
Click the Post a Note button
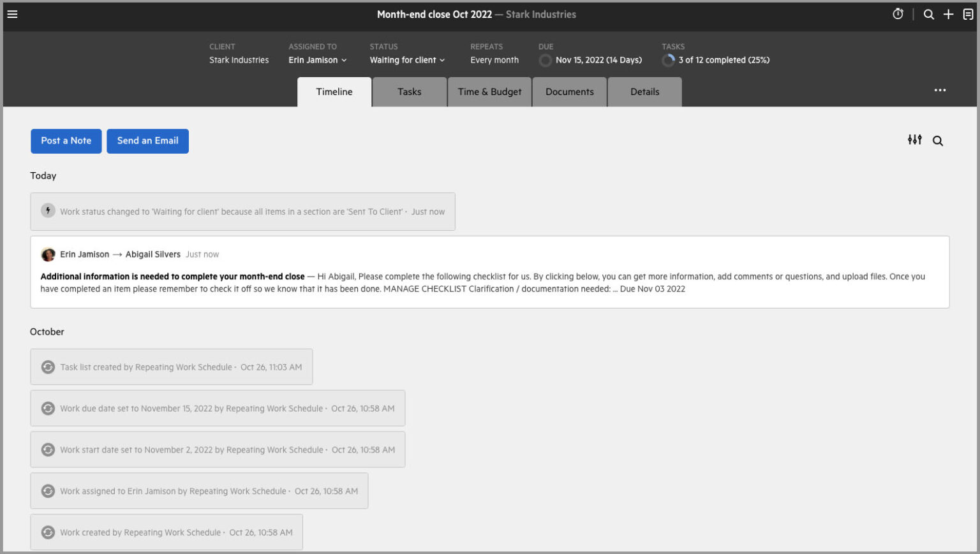pos(66,141)
